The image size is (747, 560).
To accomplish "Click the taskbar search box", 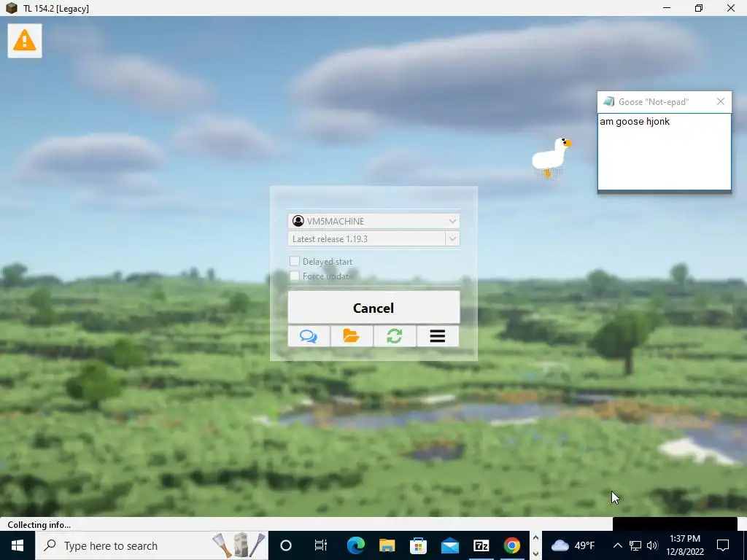I will coord(152,545).
